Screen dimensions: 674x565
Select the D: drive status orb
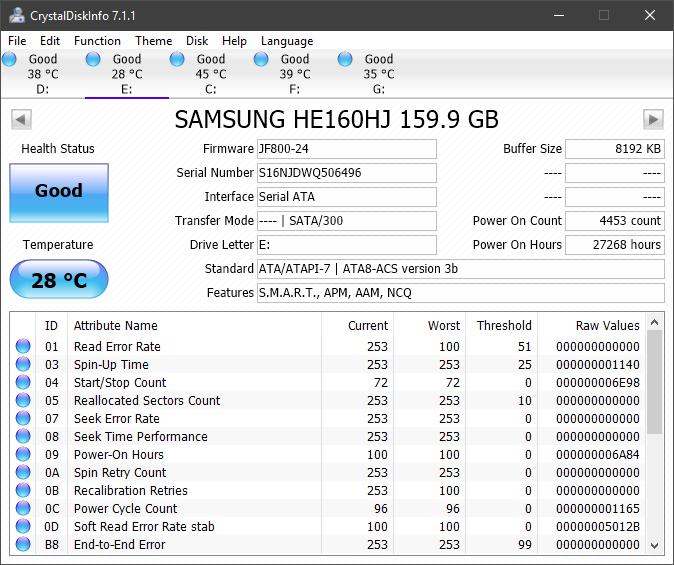point(9,59)
